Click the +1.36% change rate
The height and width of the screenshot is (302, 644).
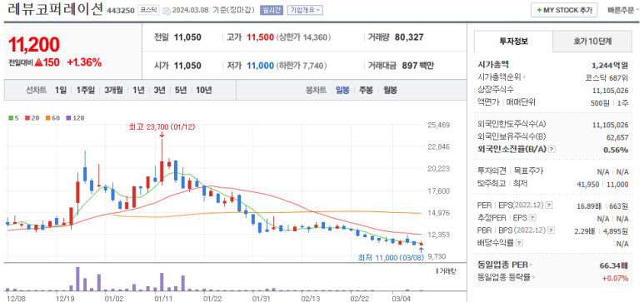click(x=84, y=62)
